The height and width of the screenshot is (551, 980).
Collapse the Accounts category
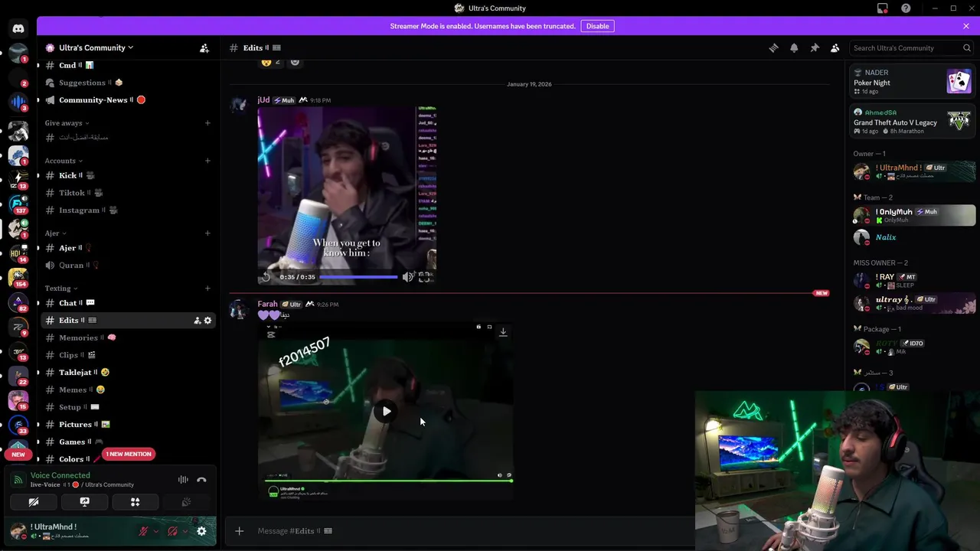pos(63,161)
